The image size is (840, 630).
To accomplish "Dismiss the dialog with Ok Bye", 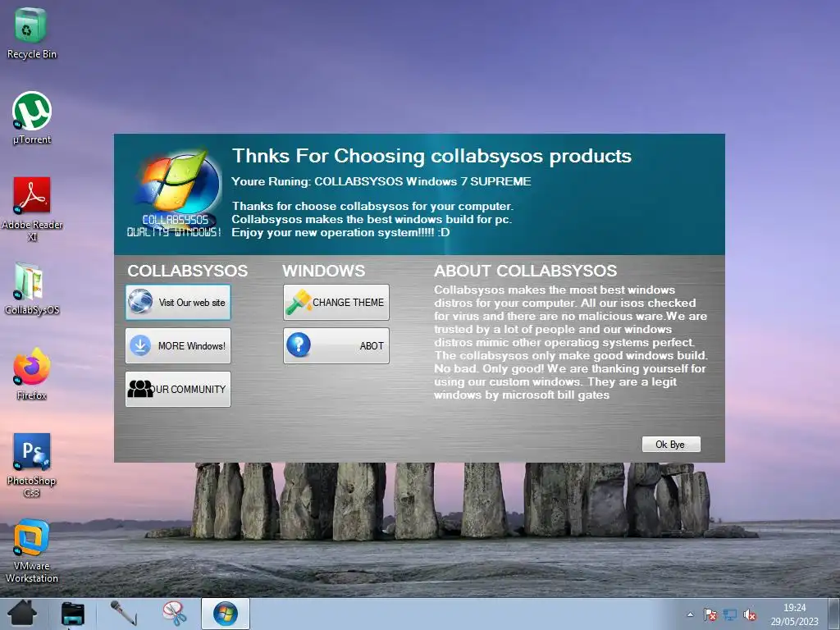I will 671,445.
